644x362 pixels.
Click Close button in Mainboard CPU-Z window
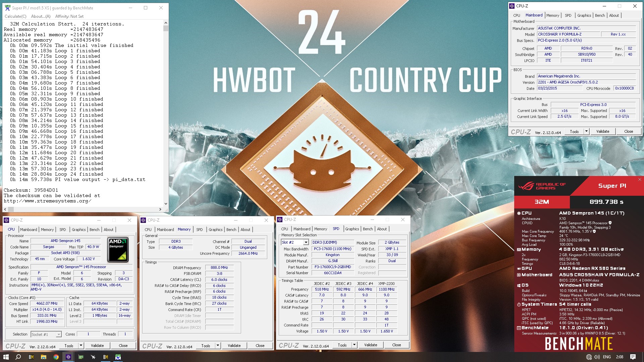tap(629, 131)
